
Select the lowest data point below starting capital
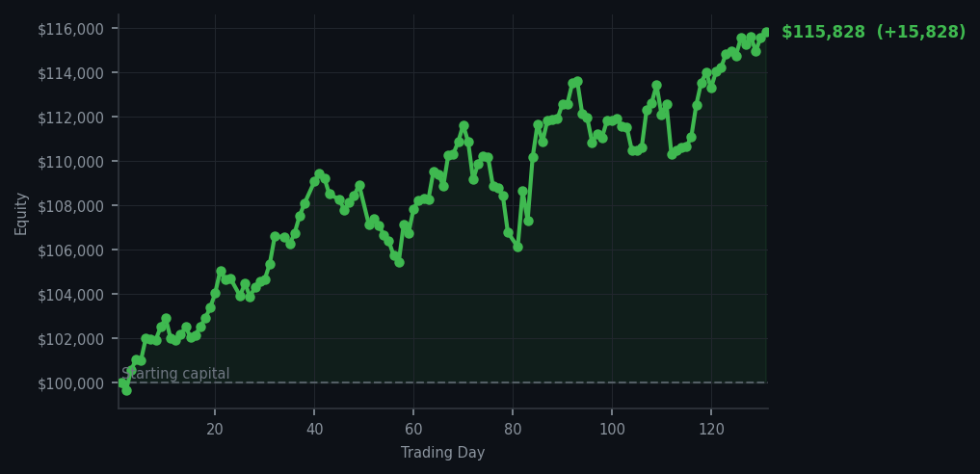[126, 390]
